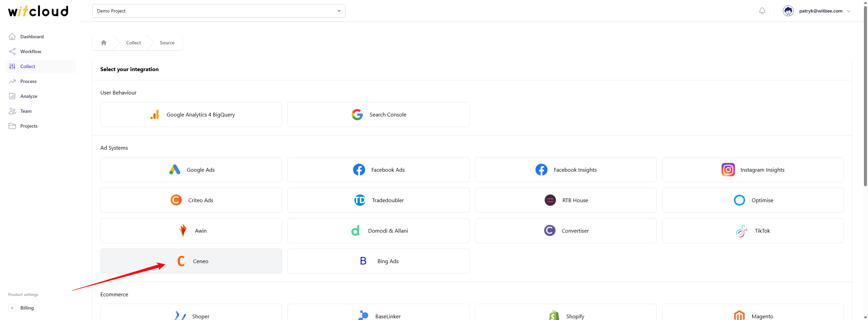Image resolution: width=868 pixels, height=320 pixels.
Task: Click the User Behaviour section heading
Action: point(118,92)
